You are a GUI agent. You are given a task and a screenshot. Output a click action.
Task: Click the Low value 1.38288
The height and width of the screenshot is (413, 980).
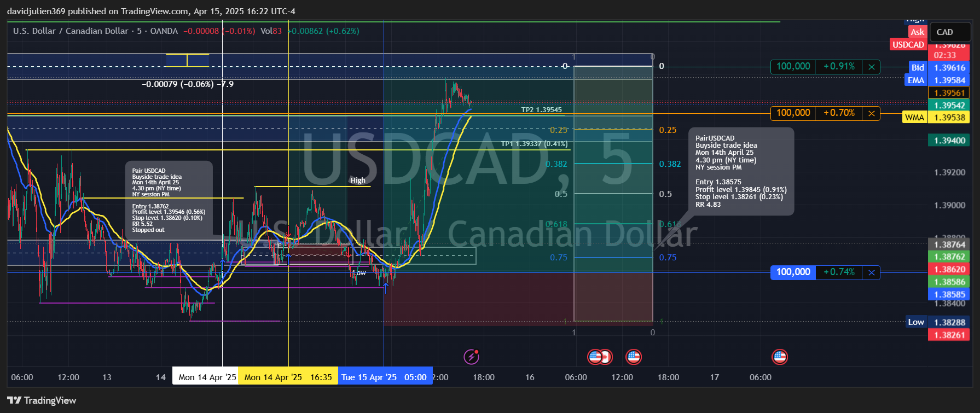coord(949,322)
